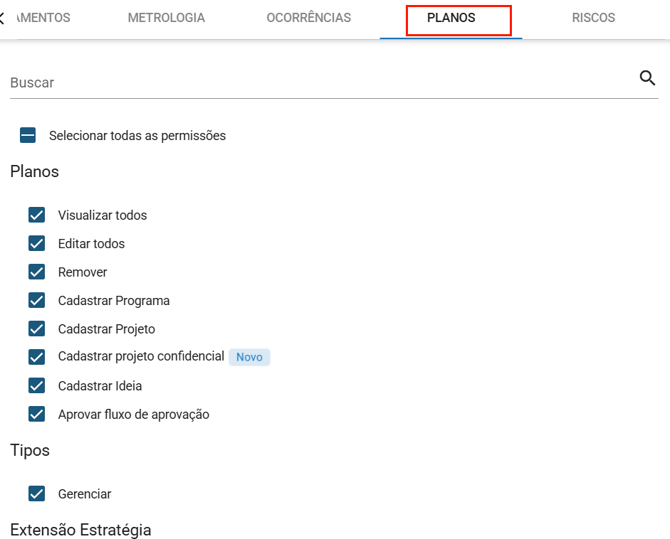Switch to the Metrologia tab
The image size is (670, 539).
pyautogui.click(x=166, y=18)
